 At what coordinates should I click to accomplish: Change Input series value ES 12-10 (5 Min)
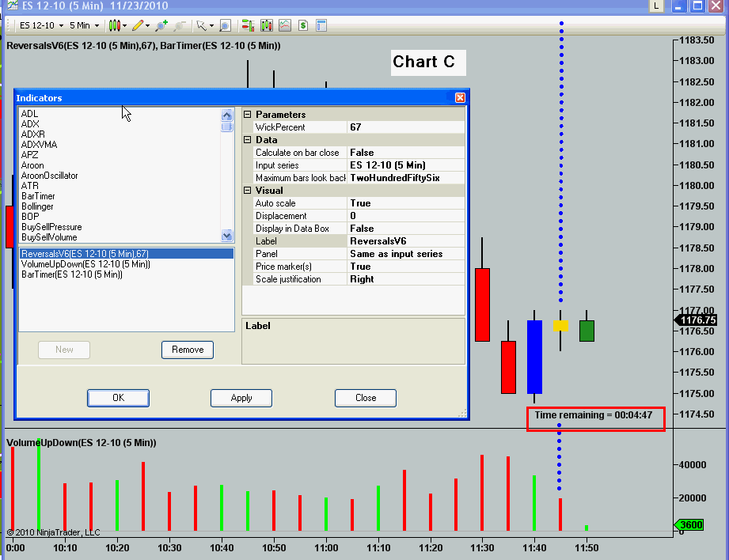[406, 165]
